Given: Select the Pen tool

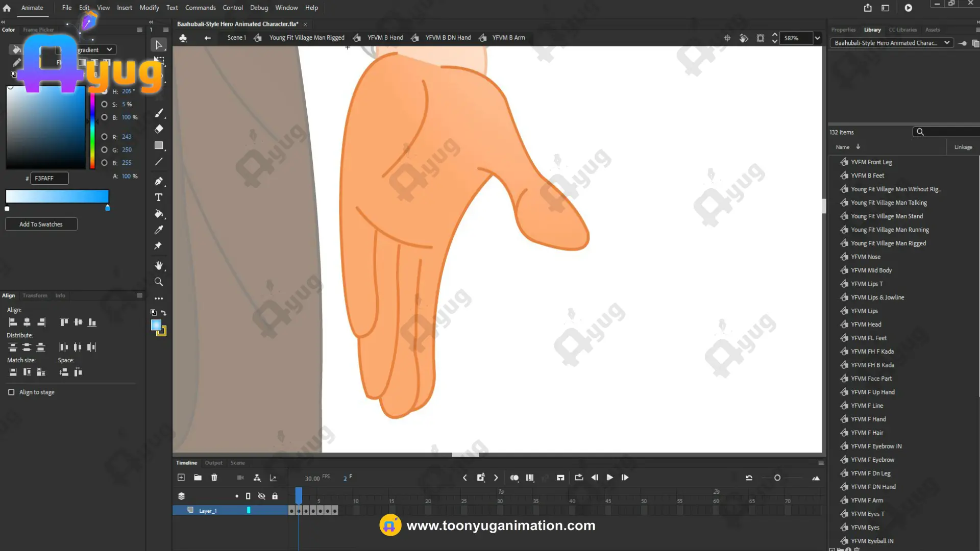Looking at the screenshot, I should [159, 181].
